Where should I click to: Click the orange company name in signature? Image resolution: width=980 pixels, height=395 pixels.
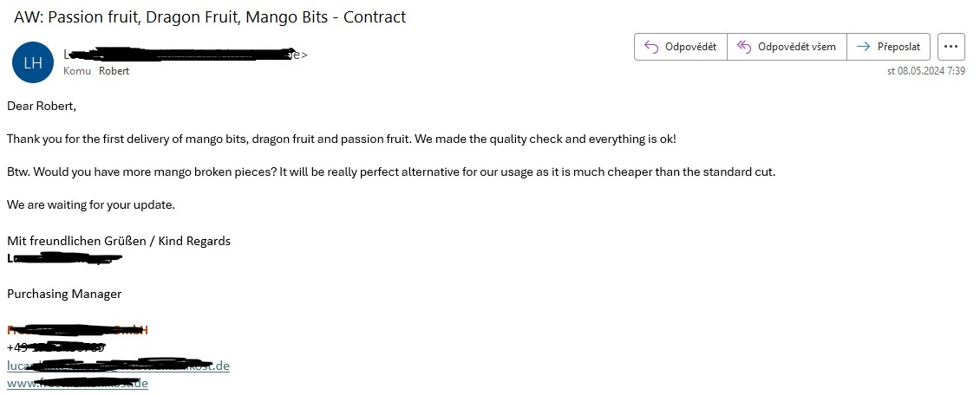pos(77,329)
